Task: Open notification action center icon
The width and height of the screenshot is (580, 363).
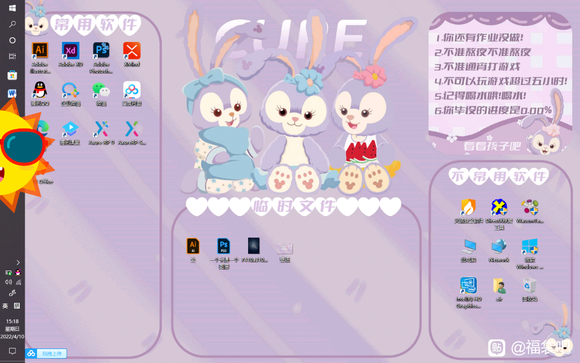Action: (12, 351)
